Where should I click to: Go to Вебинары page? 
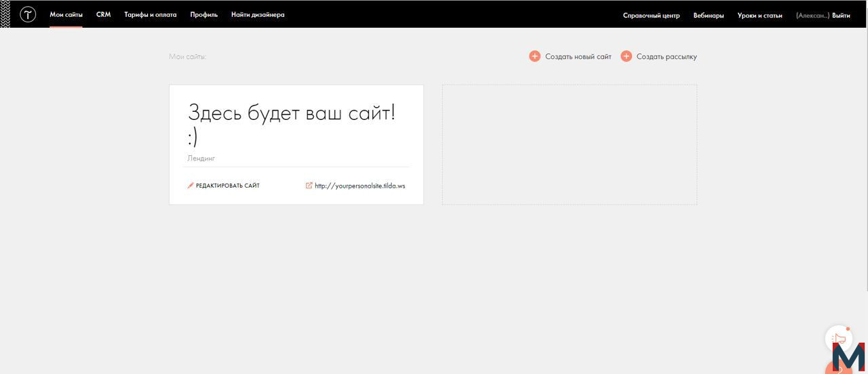708,16
